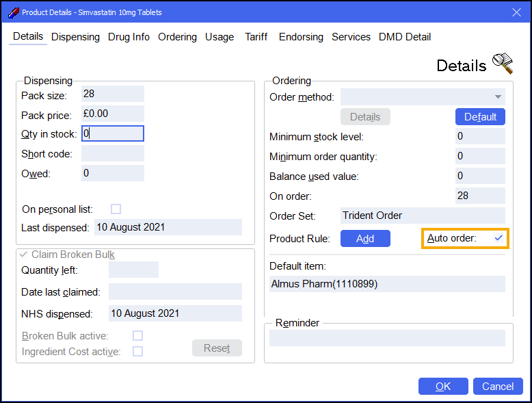Screen dimensions: 532x403
Task: Click the Reminder text field
Action: (x=387, y=338)
